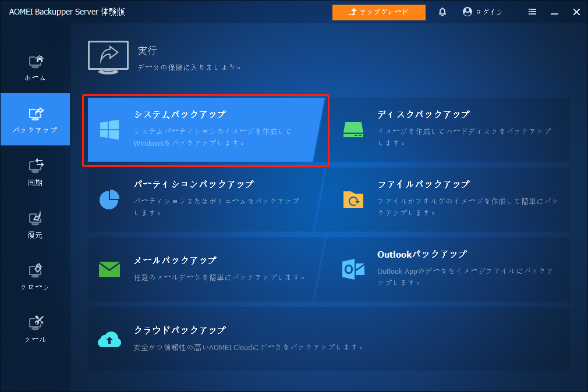Click the 復元 label in sidebar
Viewport: 588px width, 392px height.
[x=36, y=235]
